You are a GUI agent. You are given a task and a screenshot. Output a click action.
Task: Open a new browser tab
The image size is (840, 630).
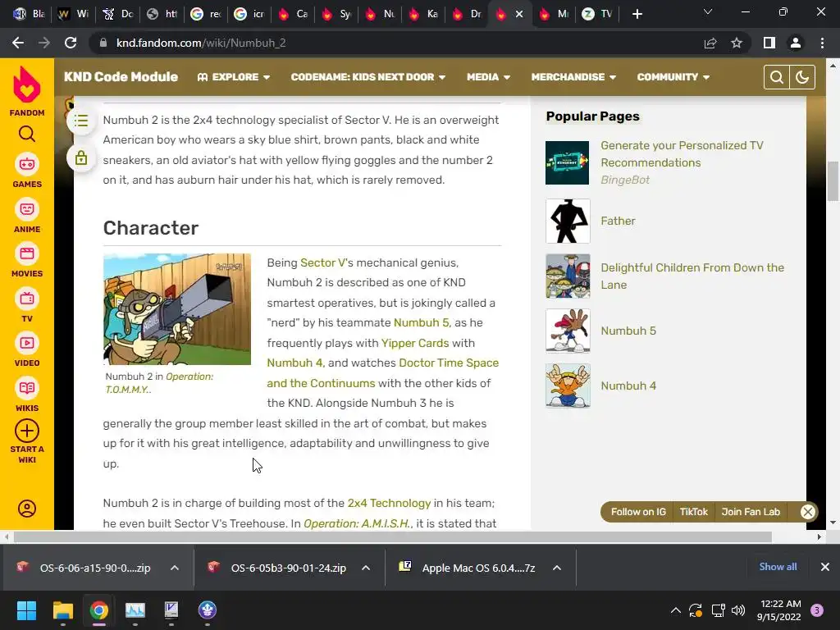(637, 14)
